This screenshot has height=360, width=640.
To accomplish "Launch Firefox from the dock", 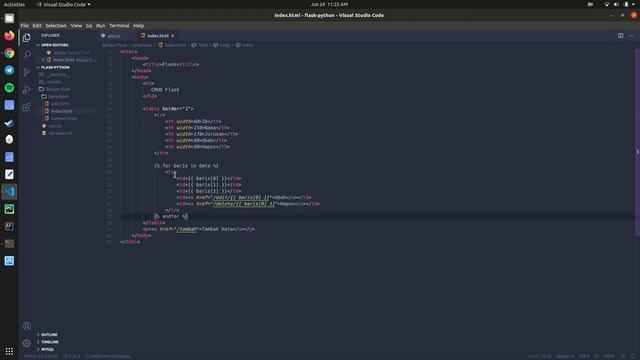I will coord(9,36).
